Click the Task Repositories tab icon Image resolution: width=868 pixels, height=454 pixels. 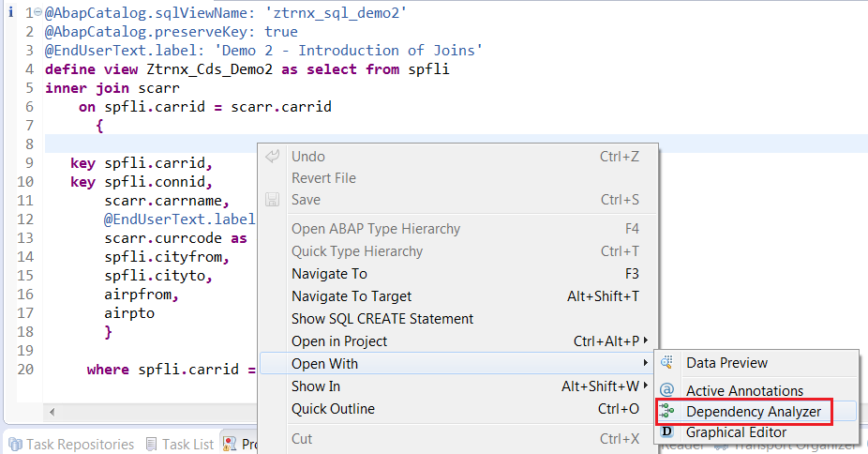coord(16,444)
